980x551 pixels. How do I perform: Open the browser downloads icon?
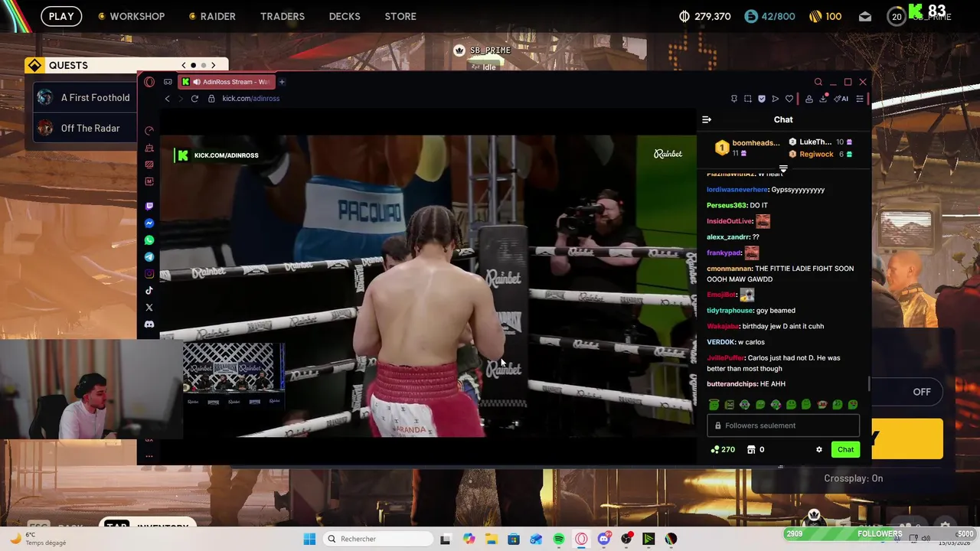[x=824, y=99]
